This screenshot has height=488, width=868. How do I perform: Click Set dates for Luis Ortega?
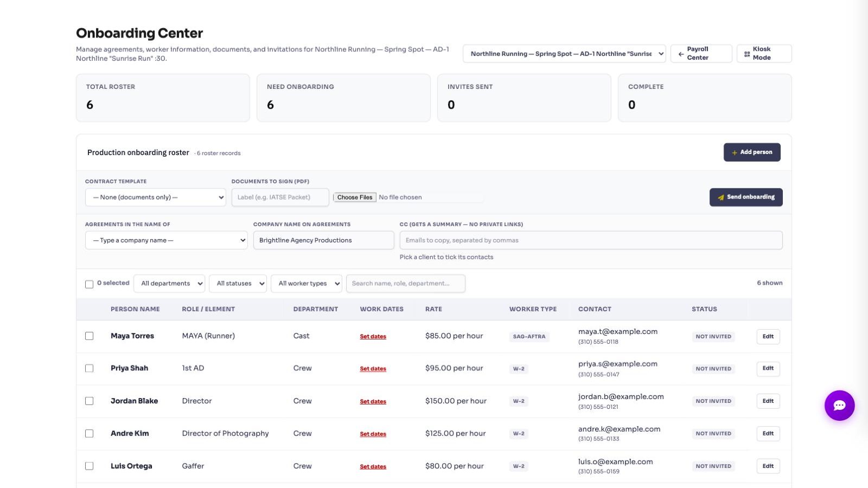pos(373,467)
